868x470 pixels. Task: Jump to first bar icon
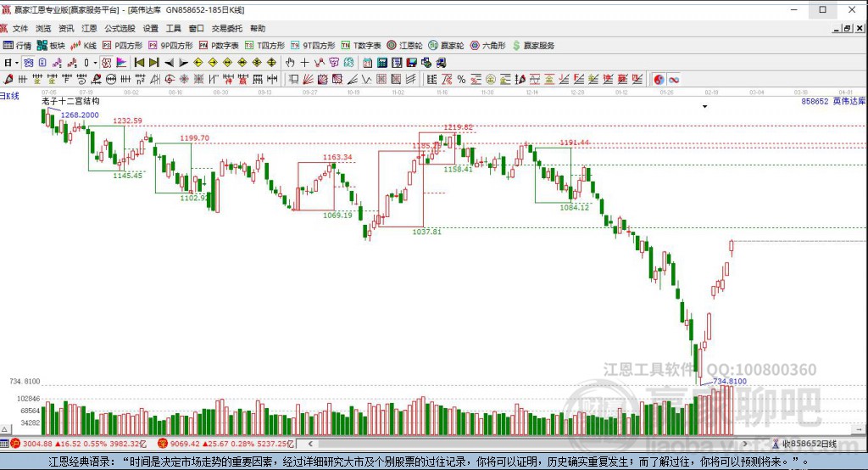pos(139,63)
